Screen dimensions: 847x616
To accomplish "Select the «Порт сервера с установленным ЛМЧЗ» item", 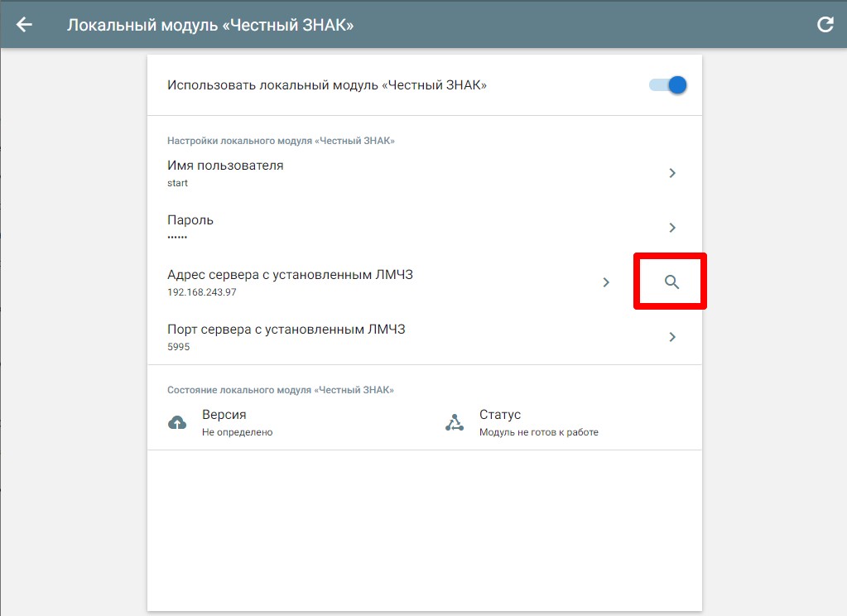I will point(286,330).
